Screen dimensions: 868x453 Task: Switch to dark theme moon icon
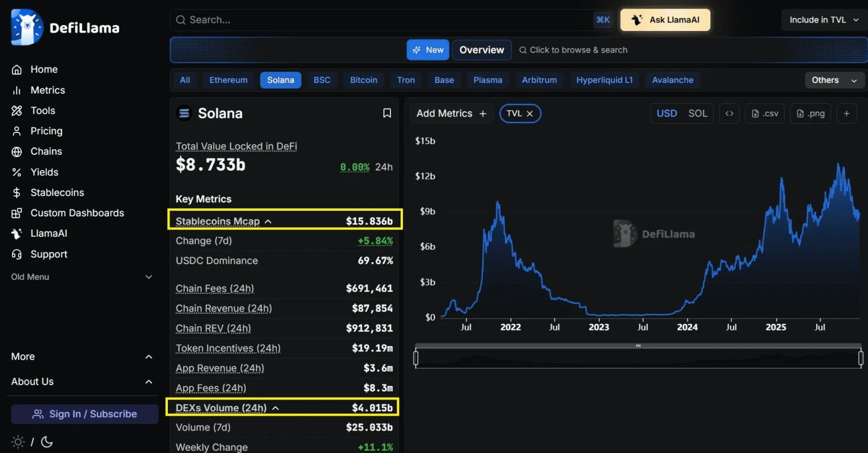[47, 442]
